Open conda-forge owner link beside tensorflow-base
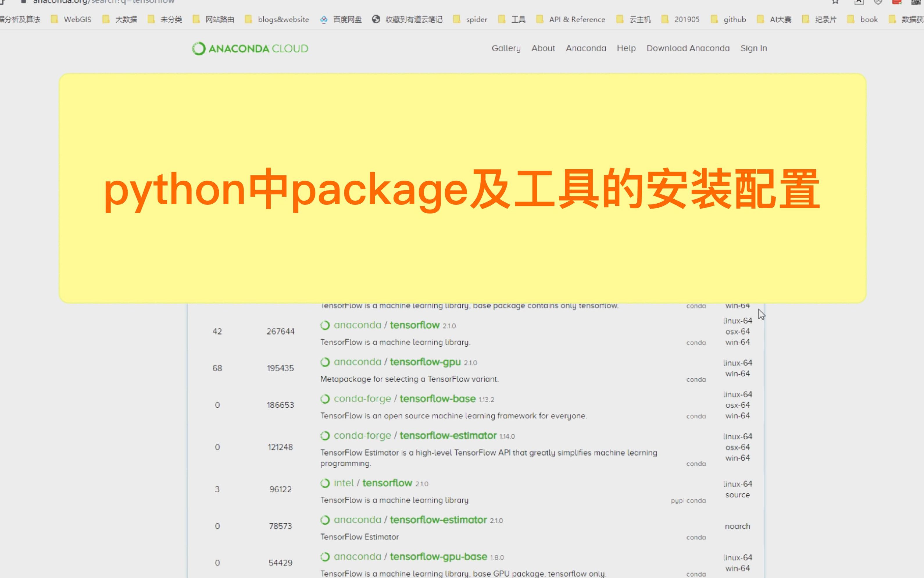 click(362, 399)
